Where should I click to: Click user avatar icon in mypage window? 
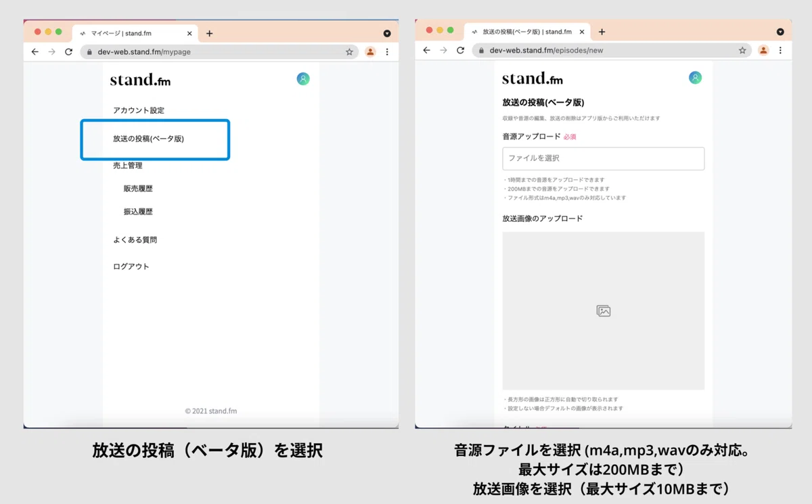303,78
